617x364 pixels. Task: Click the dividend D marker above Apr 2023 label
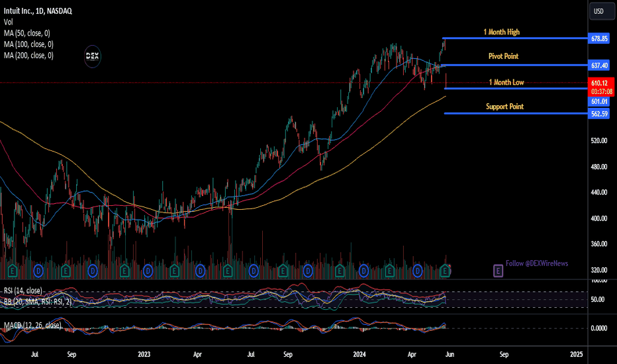(x=201, y=271)
